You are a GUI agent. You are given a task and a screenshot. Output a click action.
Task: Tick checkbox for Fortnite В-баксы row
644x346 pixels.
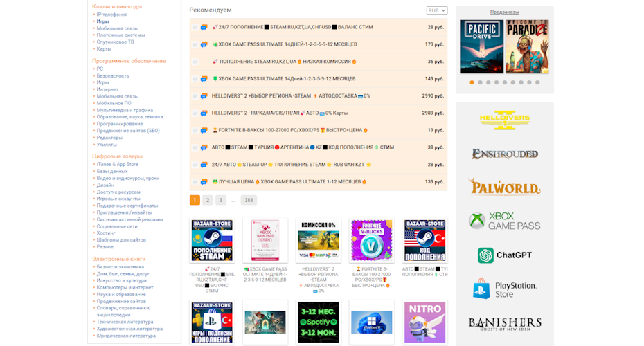[195, 131]
